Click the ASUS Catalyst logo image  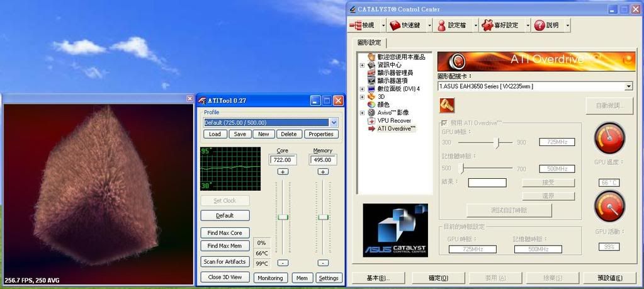[395, 230]
